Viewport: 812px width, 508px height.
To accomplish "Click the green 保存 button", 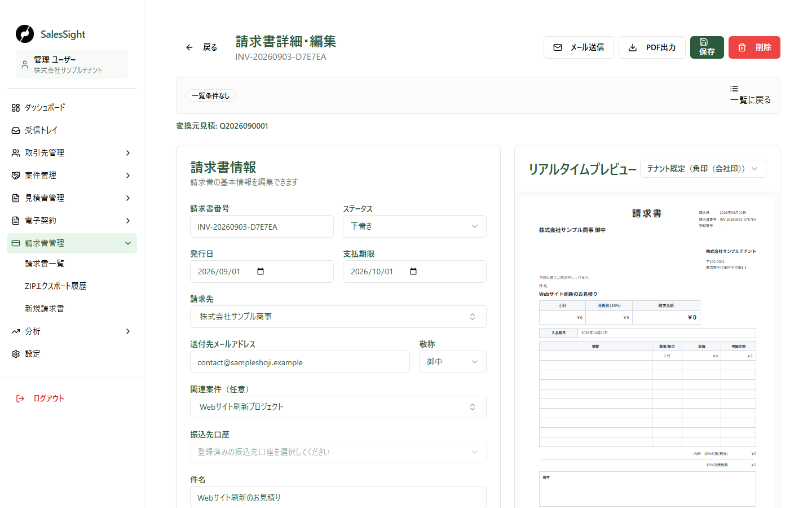I will [707, 47].
